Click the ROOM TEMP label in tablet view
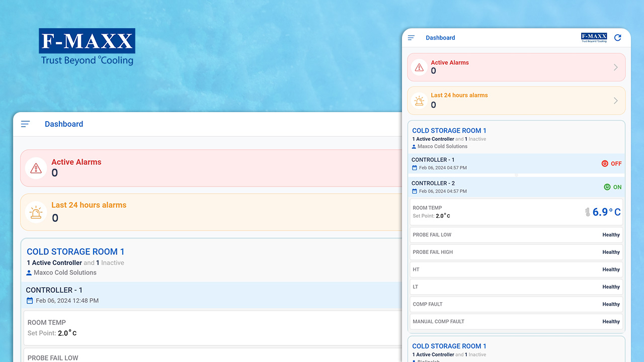 (x=47, y=323)
